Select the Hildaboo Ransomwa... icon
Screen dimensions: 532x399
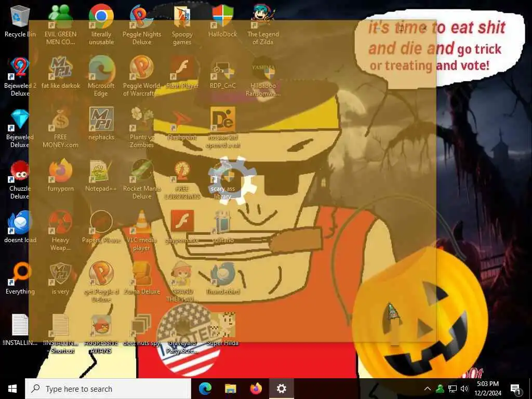pos(263,76)
